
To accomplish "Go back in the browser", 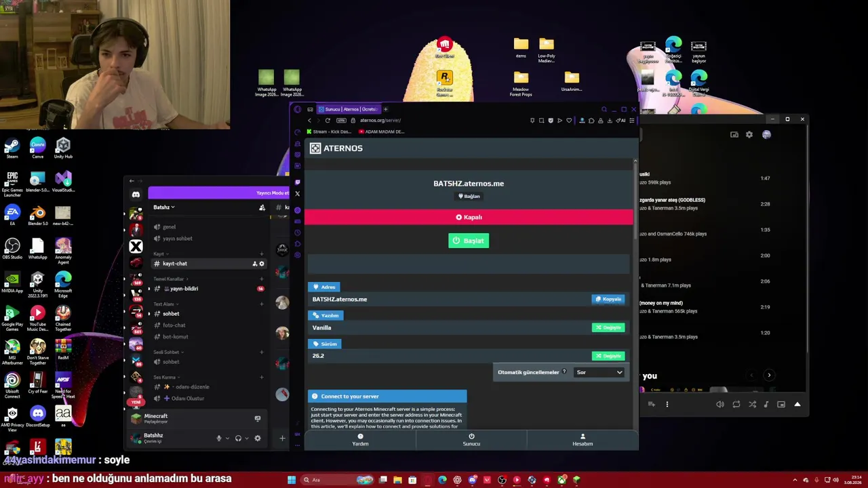I will (309, 121).
